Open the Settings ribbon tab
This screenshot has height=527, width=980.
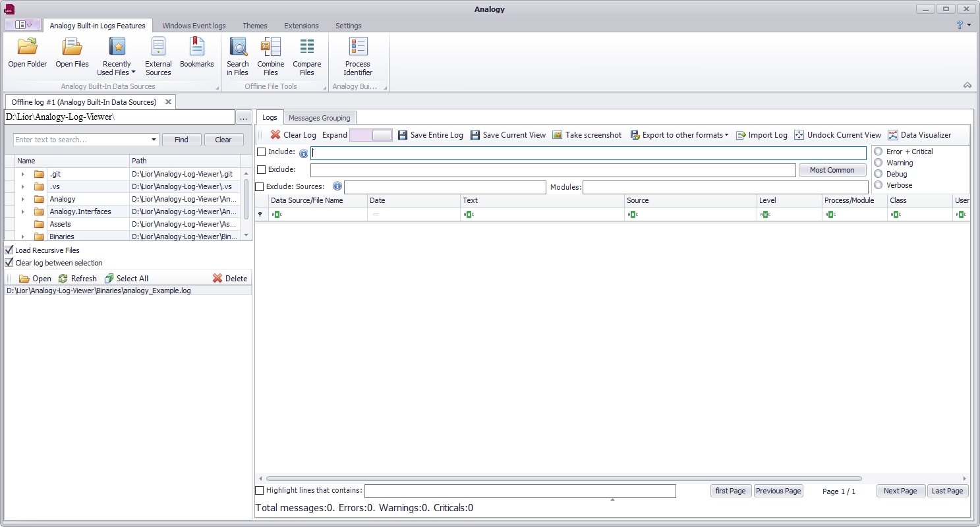coord(349,26)
